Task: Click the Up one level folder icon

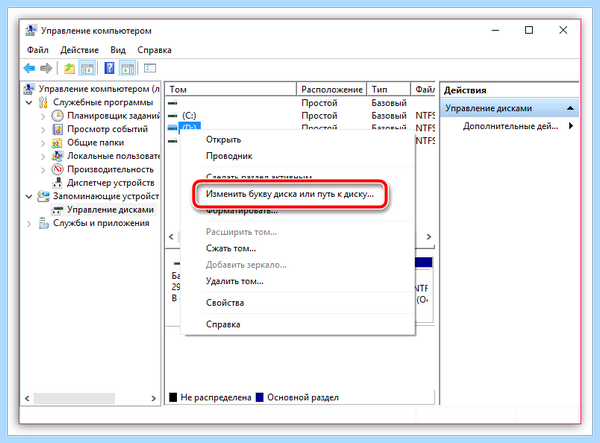Action: [x=69, y=68]
